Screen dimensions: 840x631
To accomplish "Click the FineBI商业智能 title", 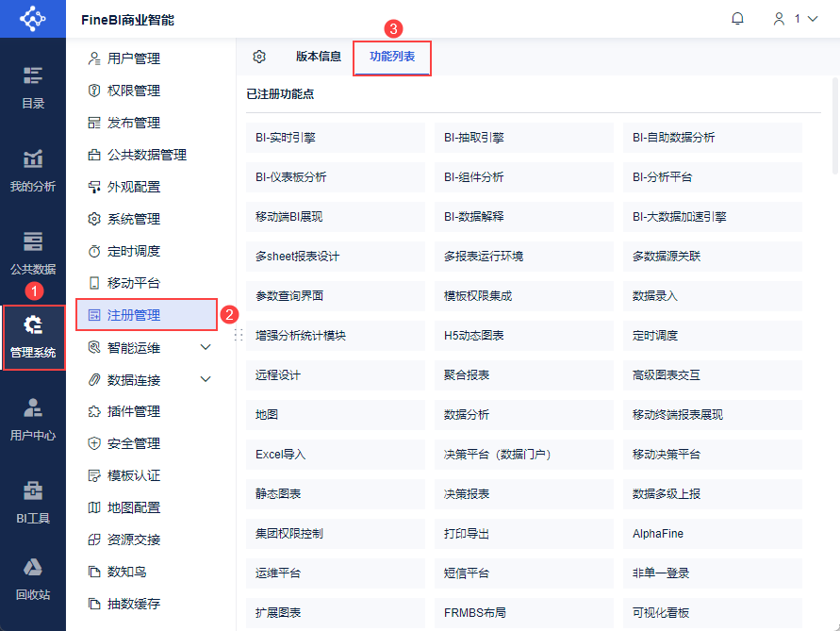I will [128, 20].
